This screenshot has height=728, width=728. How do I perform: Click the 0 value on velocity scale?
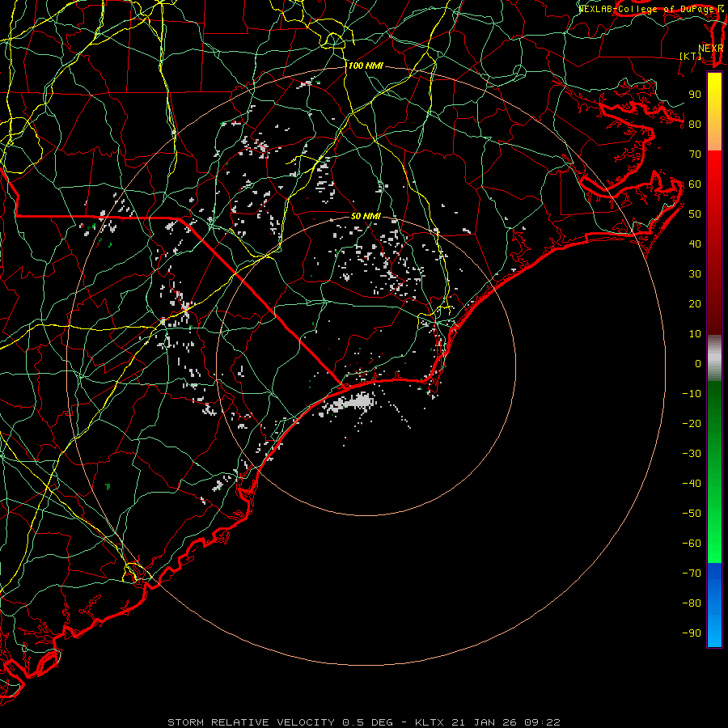coord(698,364)
